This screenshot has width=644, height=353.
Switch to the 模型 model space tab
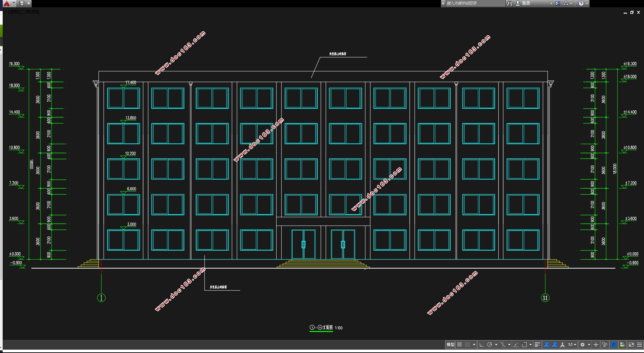coord(450,345)
